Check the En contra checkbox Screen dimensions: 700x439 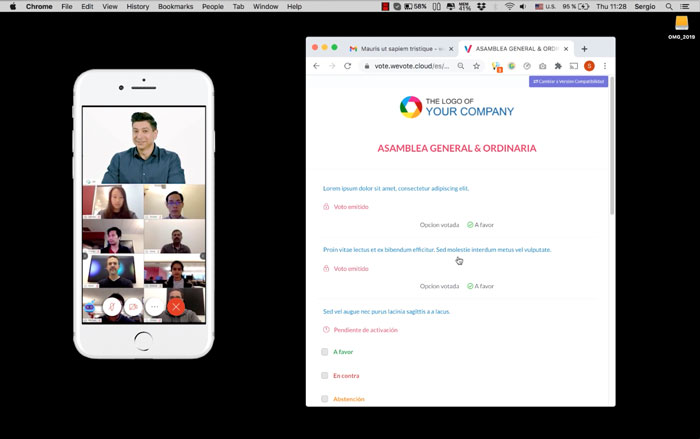click(325, 376)
